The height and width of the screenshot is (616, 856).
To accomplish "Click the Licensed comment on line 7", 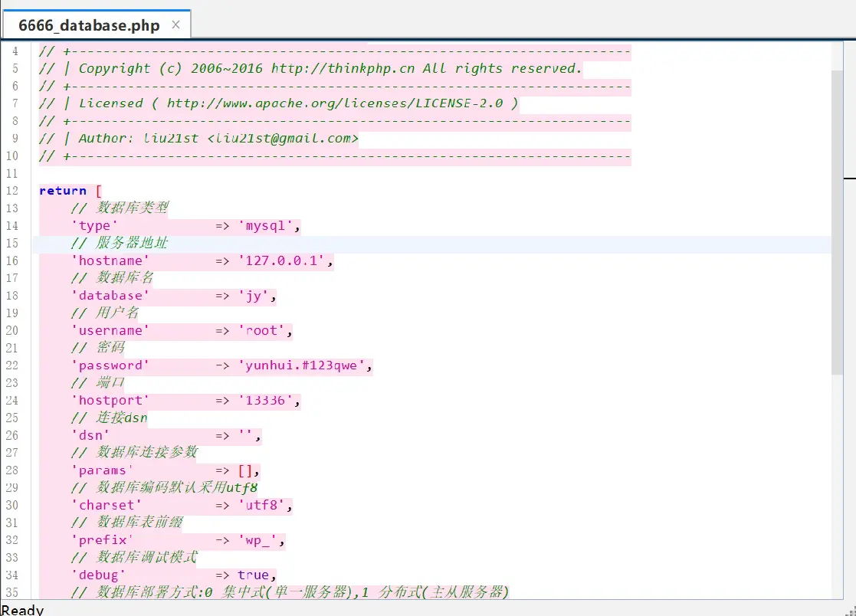I will click(278, 103).
